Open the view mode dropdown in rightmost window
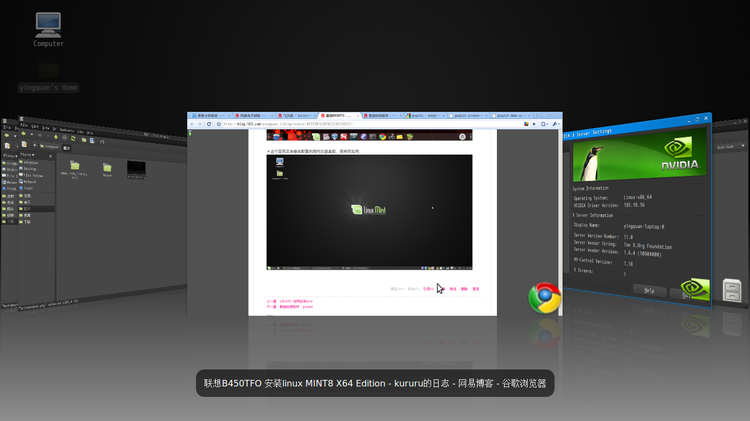The width and height of the screenshot is (750, 421). tap(730, 146)
